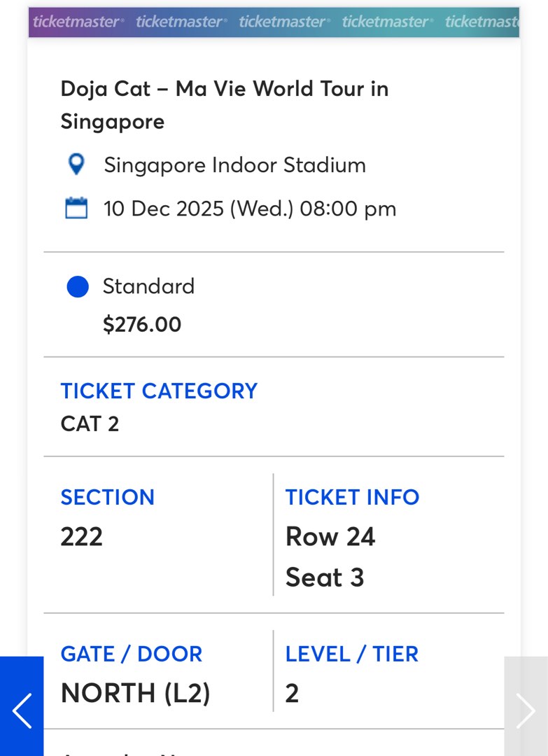Screen dimensions: 548x756
Task: Click the Row 24 ticket info
Action: [x=330, y=536]
